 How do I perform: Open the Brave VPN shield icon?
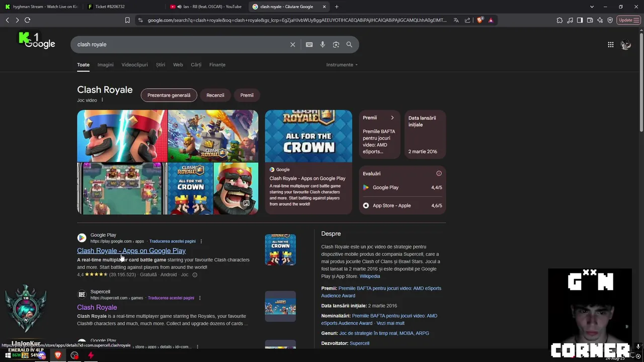pos(610,20)
